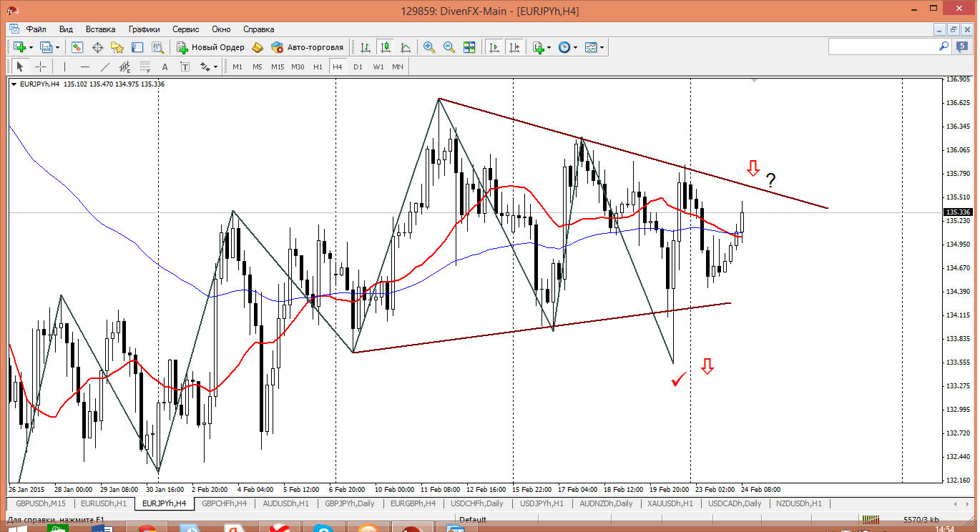The width and height of the screenshot is (980, 532).
Task: Switch to the GBPJPYh,Daily chart tab
Action: click(x=350, y=503)
